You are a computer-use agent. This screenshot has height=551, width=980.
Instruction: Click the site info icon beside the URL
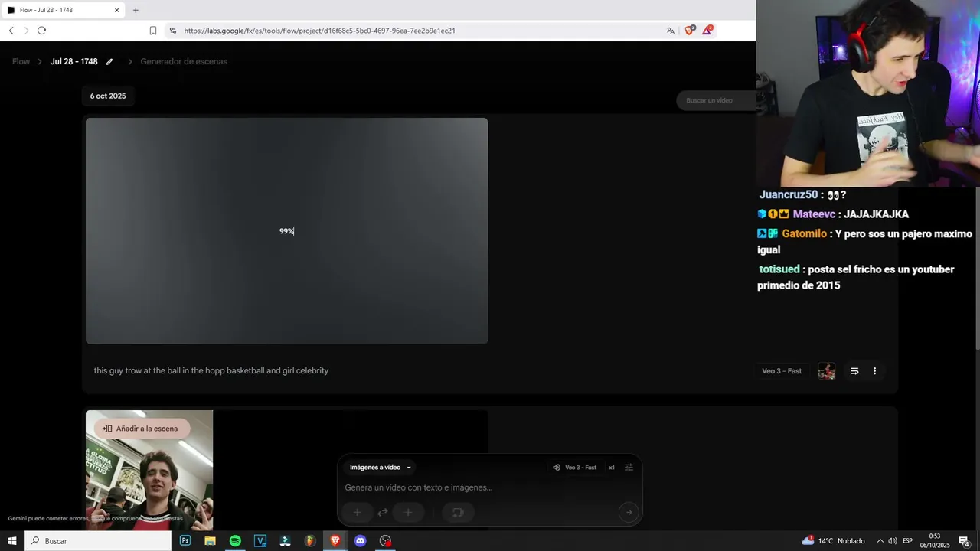tap(173, 31)
